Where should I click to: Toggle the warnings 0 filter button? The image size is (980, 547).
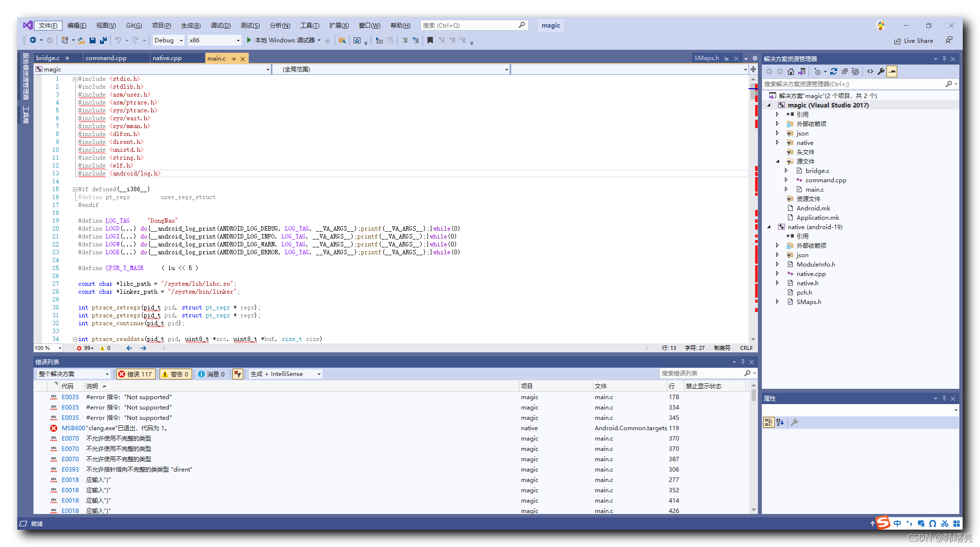pos(175,374)
